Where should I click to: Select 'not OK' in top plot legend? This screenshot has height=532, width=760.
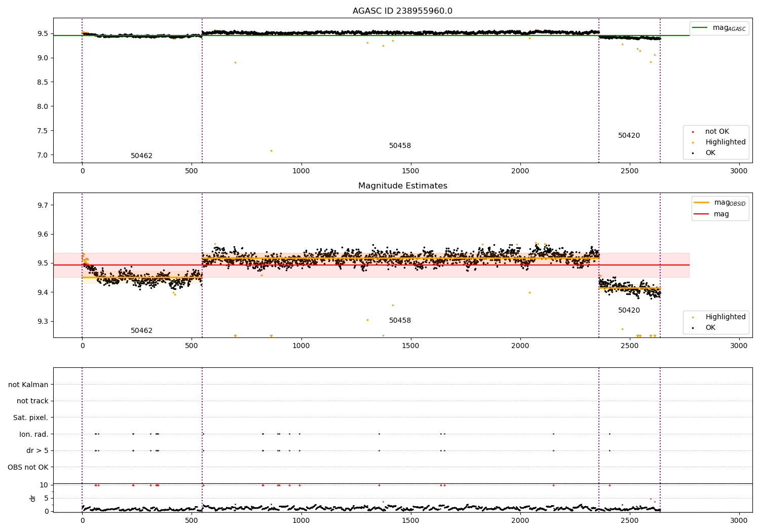coord(716,132)
